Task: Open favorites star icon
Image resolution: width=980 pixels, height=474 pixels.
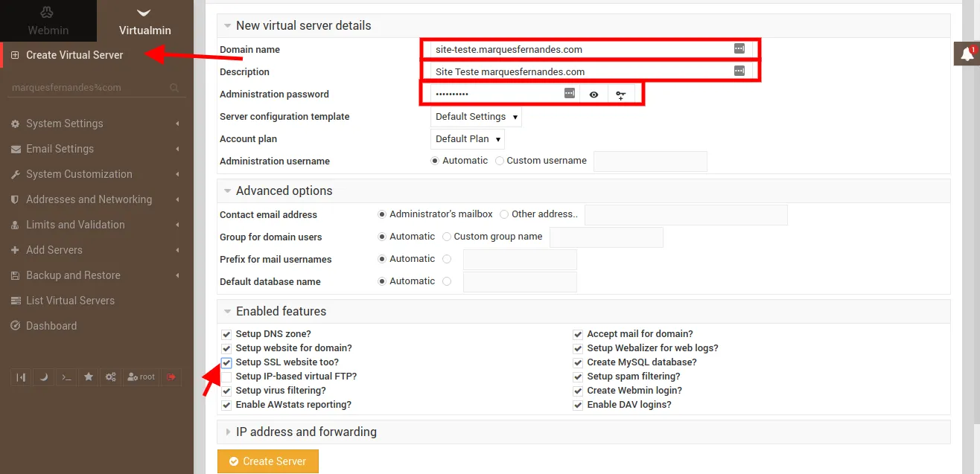Action: [89, 377]
